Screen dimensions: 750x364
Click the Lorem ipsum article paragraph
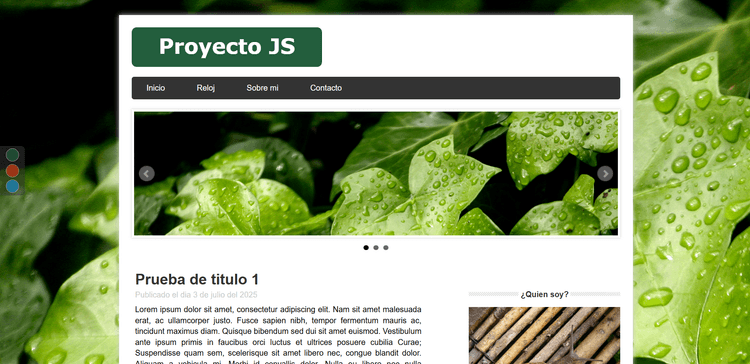(278, 335)
